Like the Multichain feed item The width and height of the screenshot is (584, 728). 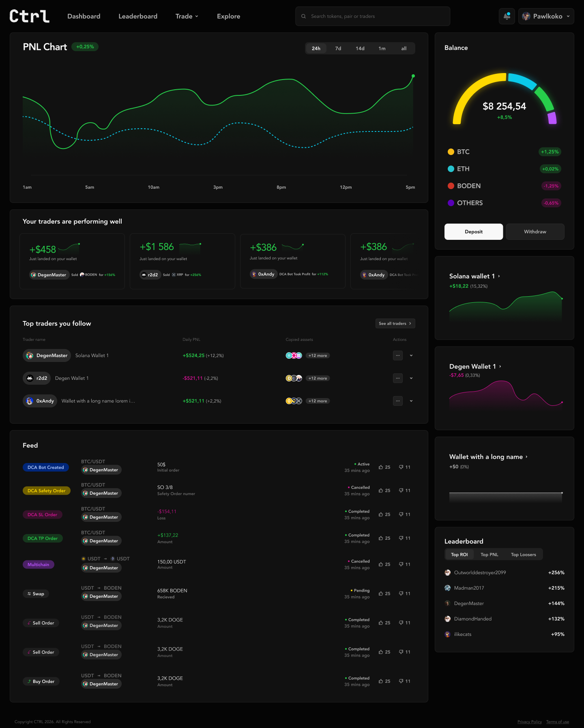(x=384, y=564)
